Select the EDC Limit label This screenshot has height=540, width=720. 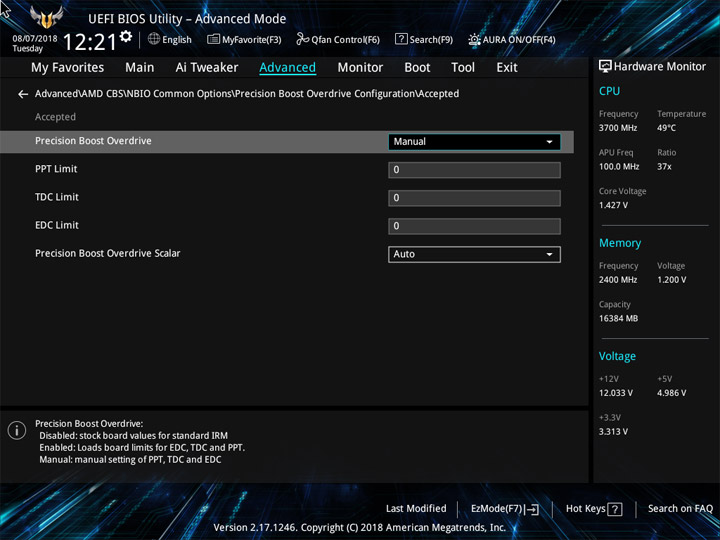click(57, 225)
